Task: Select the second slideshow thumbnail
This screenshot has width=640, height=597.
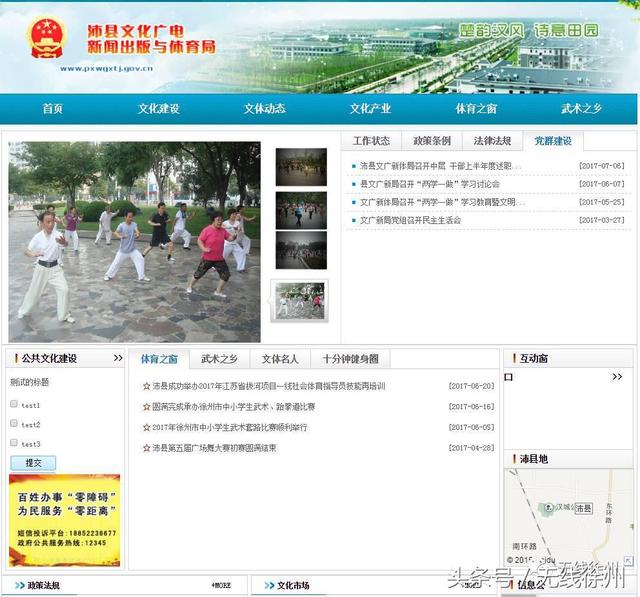Action: click(301, 210)
